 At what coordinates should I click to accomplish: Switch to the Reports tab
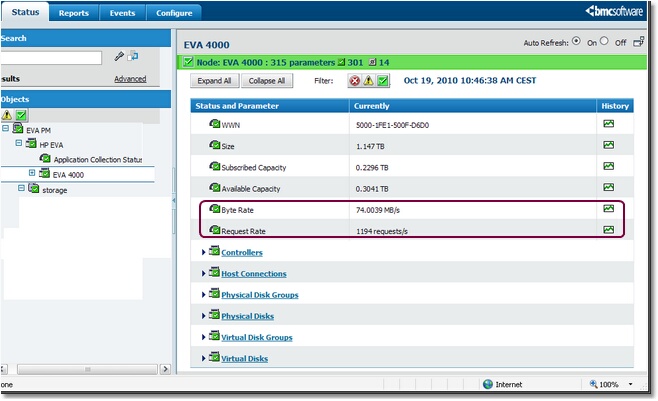pos(74,13)
